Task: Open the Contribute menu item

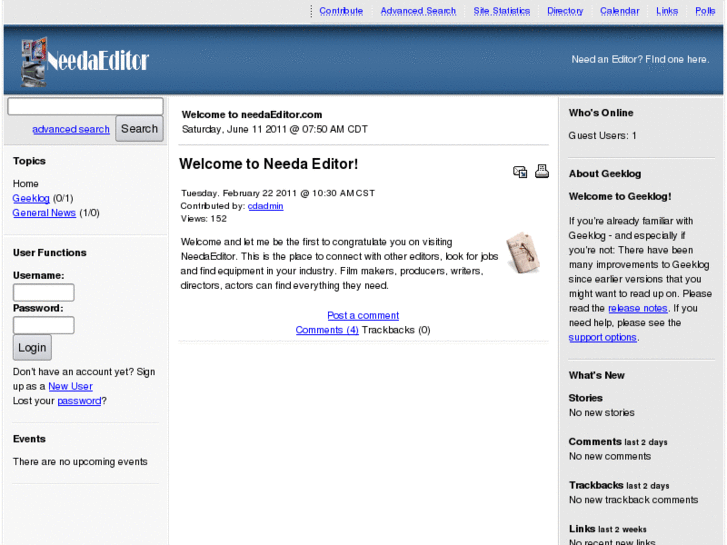Action: [x=341, y=11]
